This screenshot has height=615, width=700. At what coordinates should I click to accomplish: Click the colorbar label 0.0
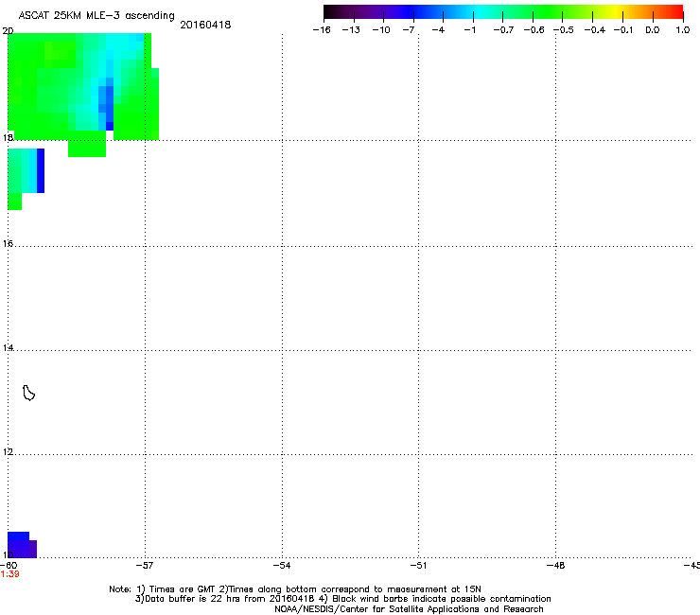click(653, 30)
